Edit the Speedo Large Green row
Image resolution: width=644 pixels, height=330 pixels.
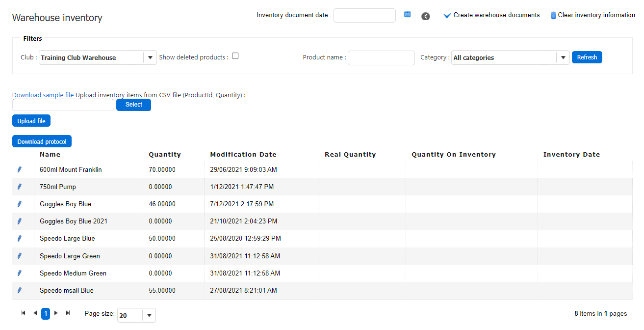pyautogui.click(x=20, y=256)
